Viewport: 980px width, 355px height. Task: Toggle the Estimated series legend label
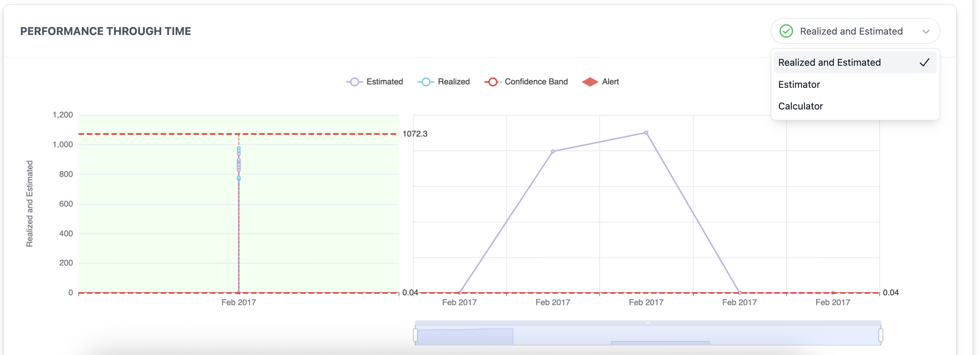[x=385, y=82]
